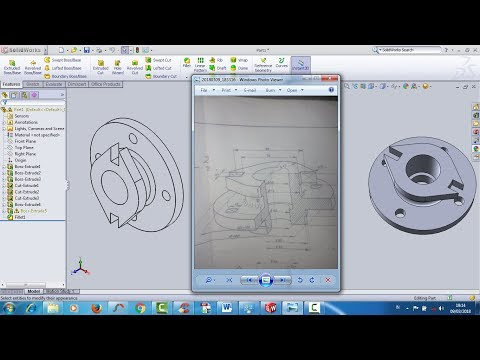Image resolution: width=480 pixels, height=360 pixels.
Task: Click the Rebuild traffic light icon
Action: (x=137, y=50)
